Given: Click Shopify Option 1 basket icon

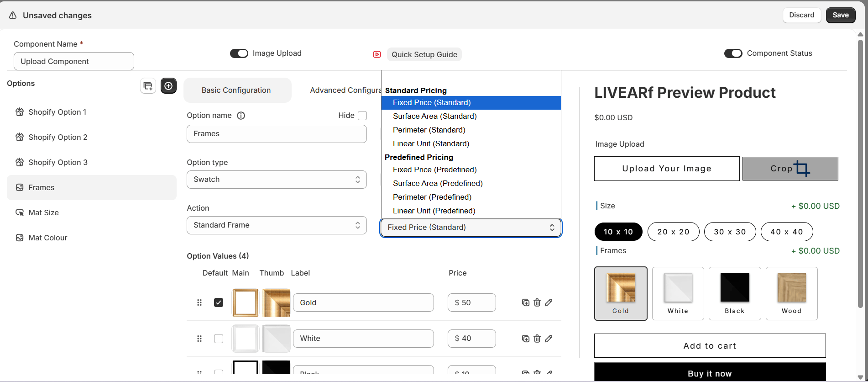Looking at the screenshot, I should coord(20,112).
